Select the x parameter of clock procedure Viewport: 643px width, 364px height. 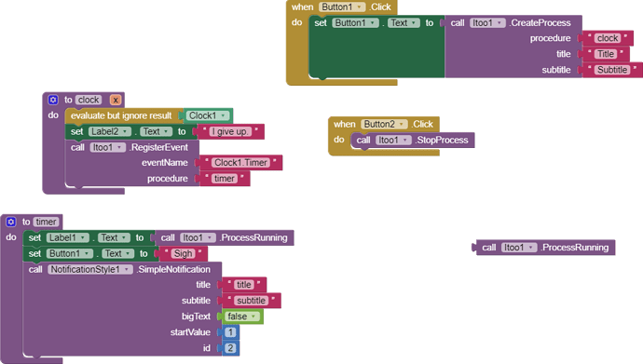pos(116,100)
